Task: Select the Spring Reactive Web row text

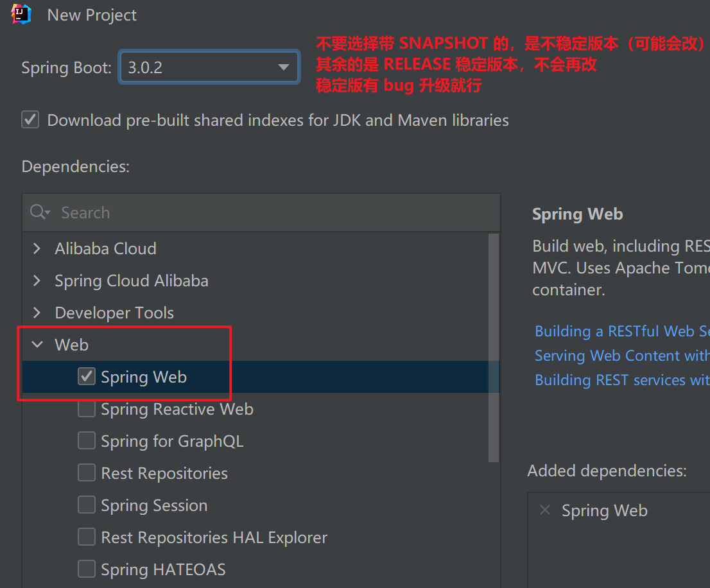Action: pos(177,409)
